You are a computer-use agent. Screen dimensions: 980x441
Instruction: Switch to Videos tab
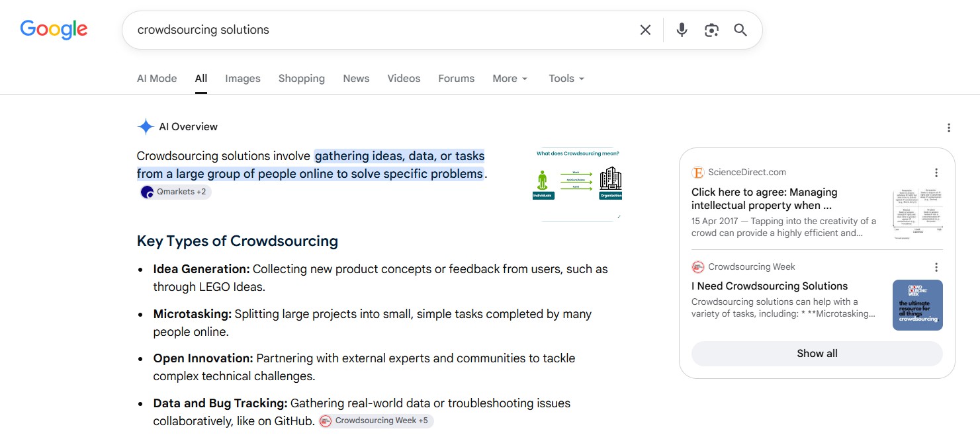tap(404, 78)
